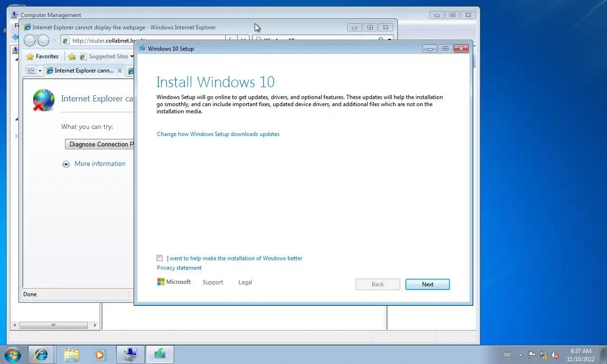The width and height of the screenshot is (607, 364).
Task: Open Action Center flag icon
Action: coord(532,355)
